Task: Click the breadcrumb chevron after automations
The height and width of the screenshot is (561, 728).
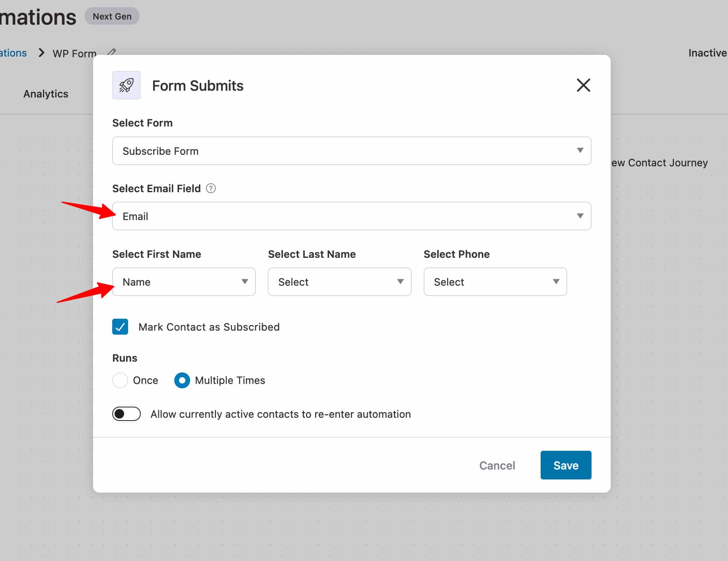Action: click(41, 53)
